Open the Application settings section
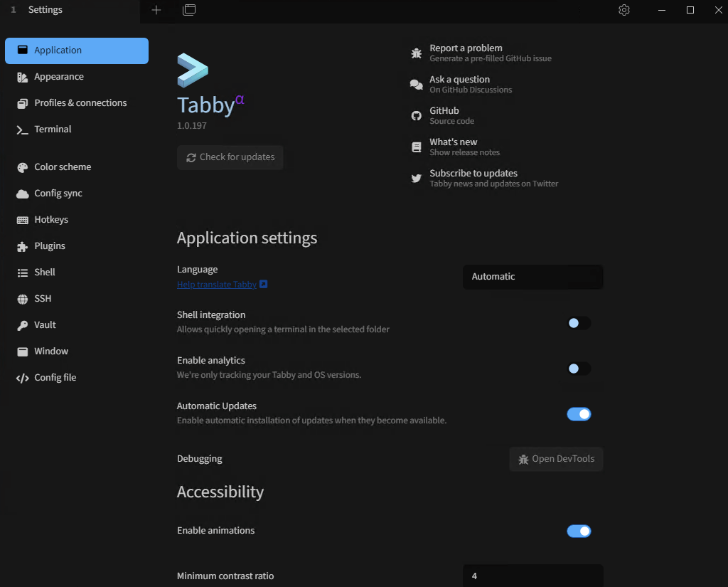Viewport: 728px width, 587px height. [x=77, y=51]
